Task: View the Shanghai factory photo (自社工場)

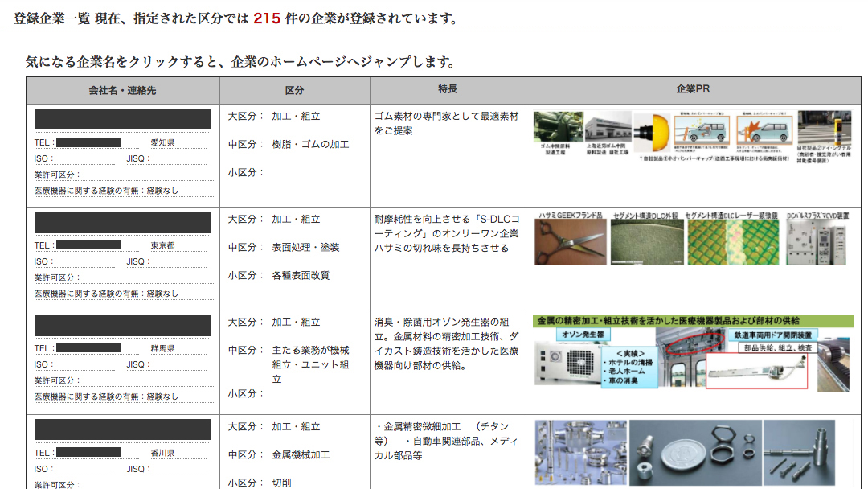Action: point(608,127)
